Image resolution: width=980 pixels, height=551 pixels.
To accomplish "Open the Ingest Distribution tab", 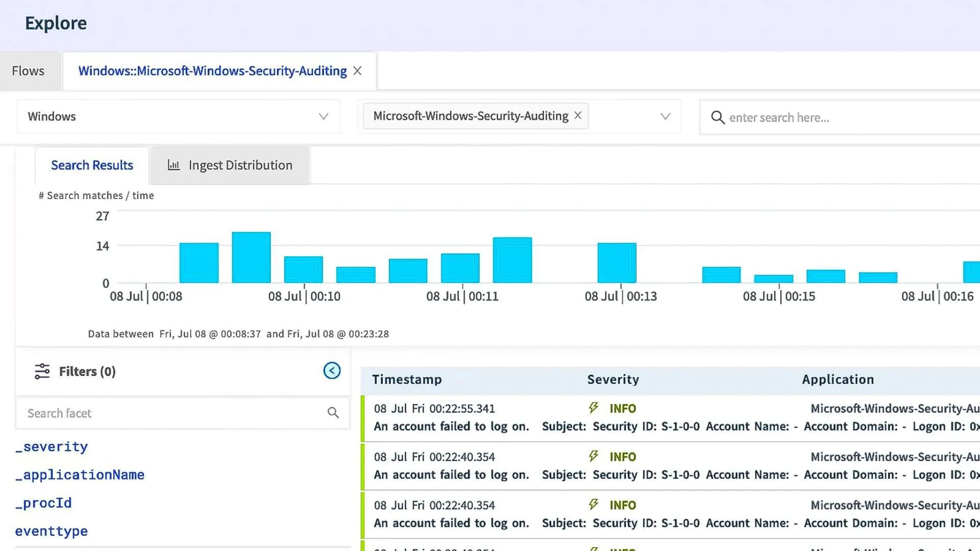I will click(x=230, y=165).
